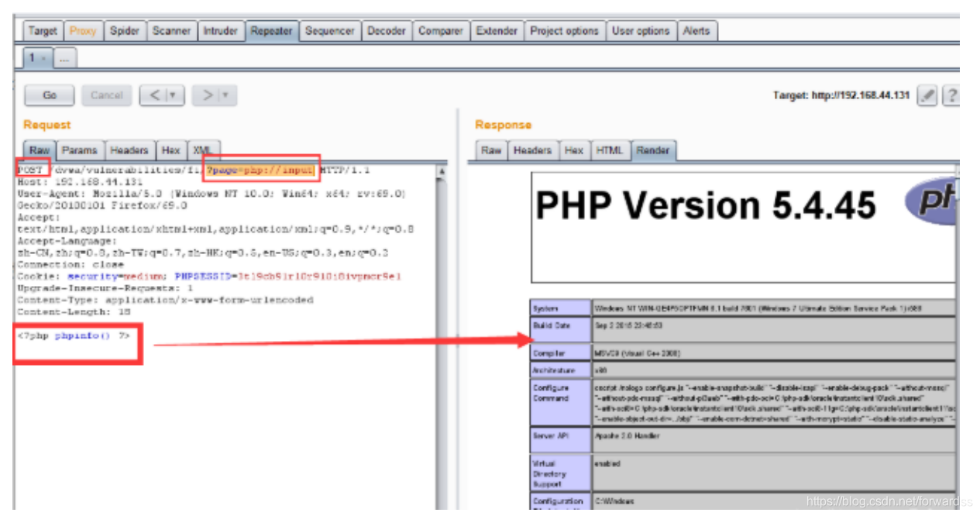Switch to the Proxy tab
The image size is (980, 516).
[83, 31]
